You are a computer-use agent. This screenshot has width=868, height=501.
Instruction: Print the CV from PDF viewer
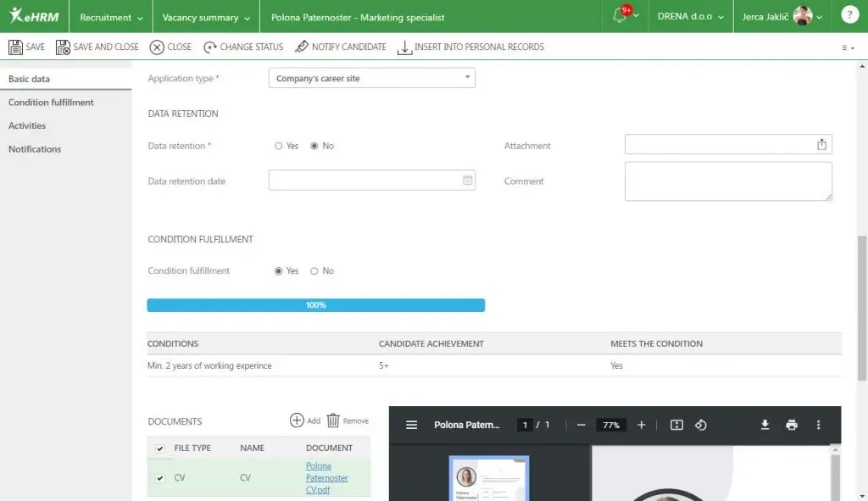792,425
